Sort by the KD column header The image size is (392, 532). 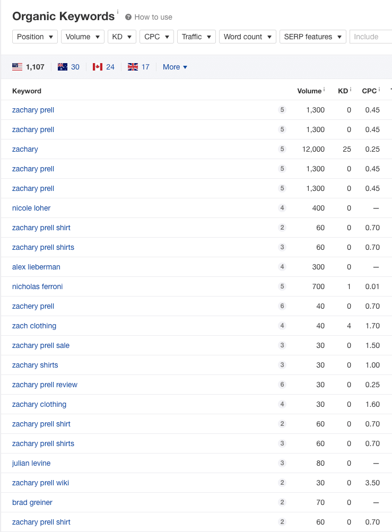pyautogui.click(x=343, y=91)
